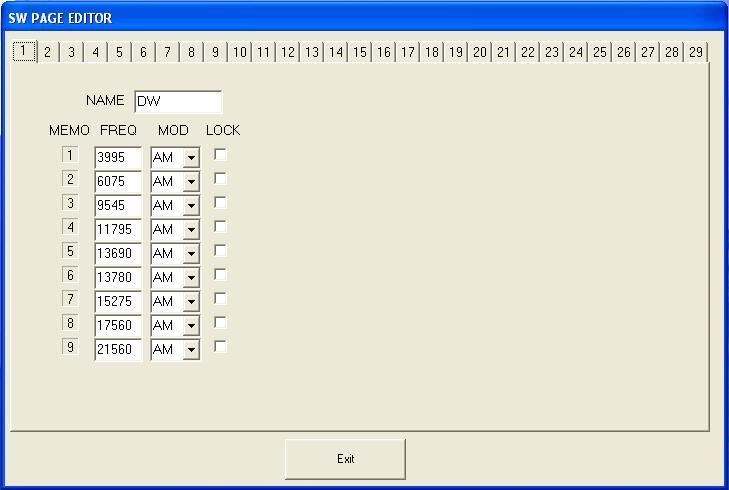
Task: Open page tab 15
Action: point(360,52)
